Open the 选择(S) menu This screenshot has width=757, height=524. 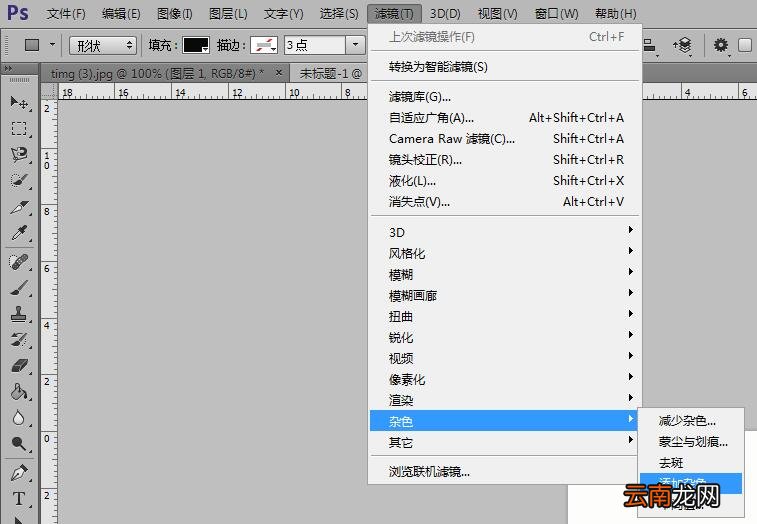pyautogui.click(x=339, y=14)
